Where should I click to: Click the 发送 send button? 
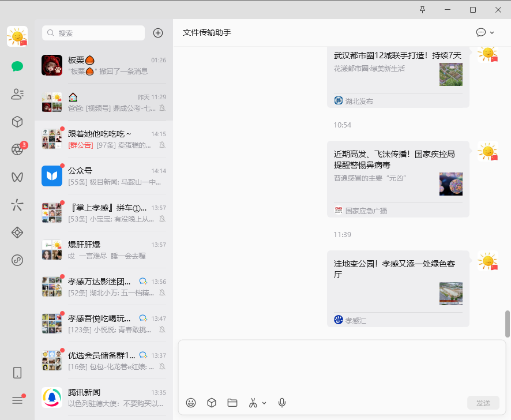(x=483, y=403)
